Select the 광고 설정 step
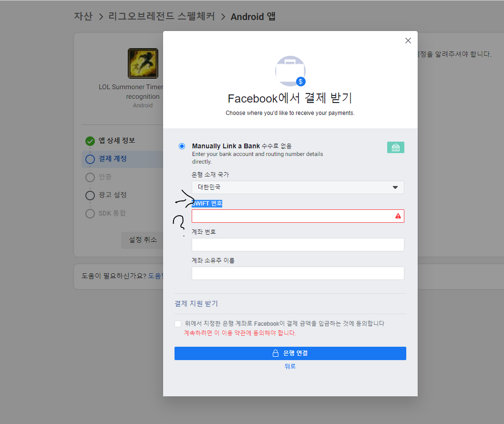Viewport: 504px width, 424px height. pos(113,195)
